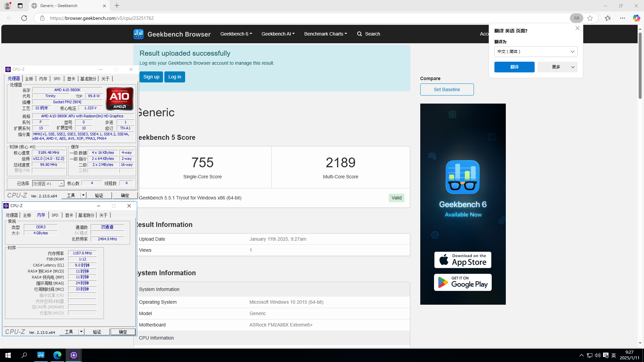This screenshot has height=362, width=644.
Task: Click the blue 翻译 button
Action: 514,67
